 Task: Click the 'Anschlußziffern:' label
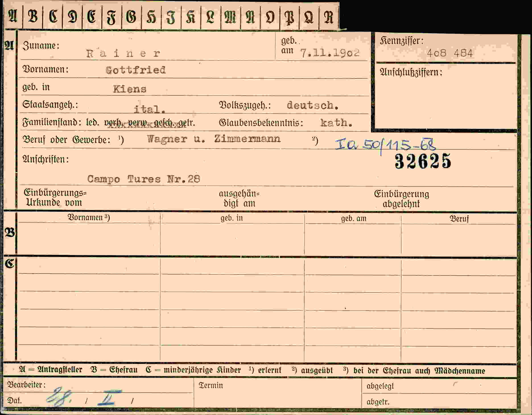411,72
